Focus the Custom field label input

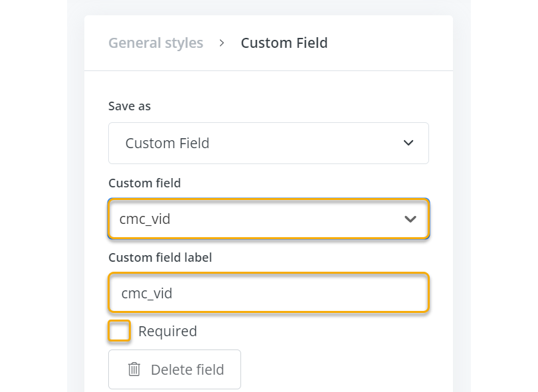[268, 293]
